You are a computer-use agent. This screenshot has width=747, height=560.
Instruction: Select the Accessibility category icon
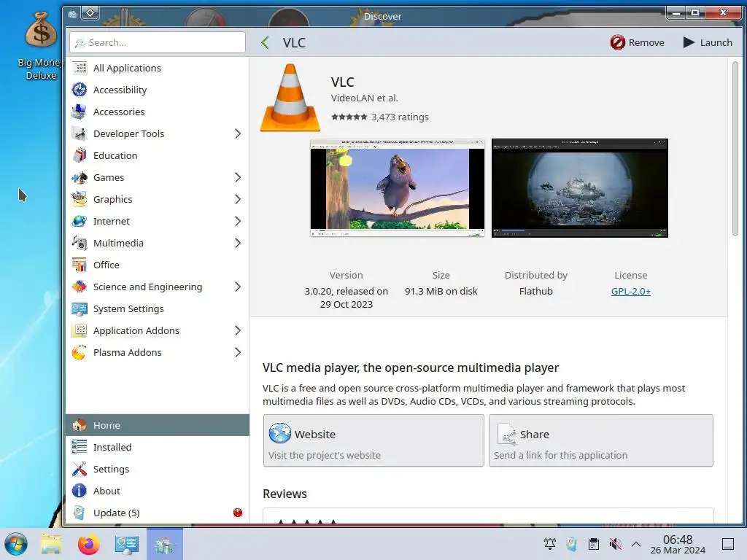tap(80, 90)
